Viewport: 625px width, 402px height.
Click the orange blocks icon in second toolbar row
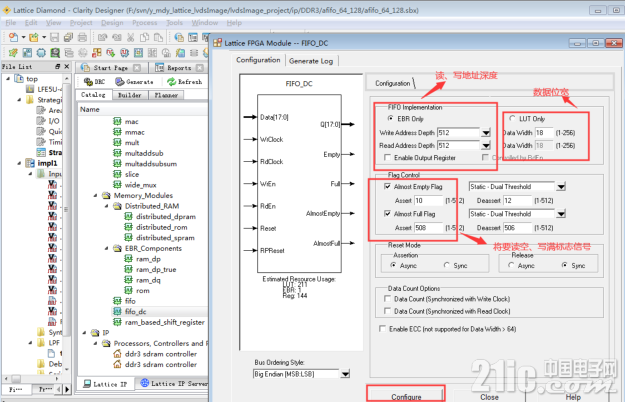pos(96,53)
